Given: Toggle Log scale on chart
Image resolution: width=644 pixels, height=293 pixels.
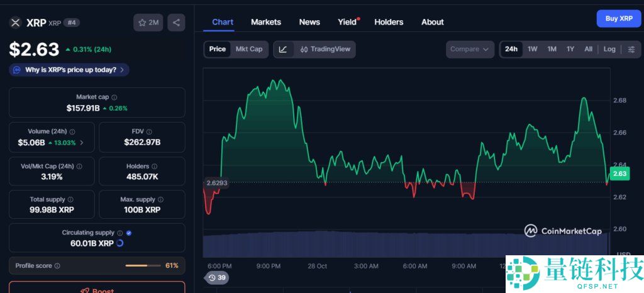Looking at the screenshot, I should [x=609, y=49].
